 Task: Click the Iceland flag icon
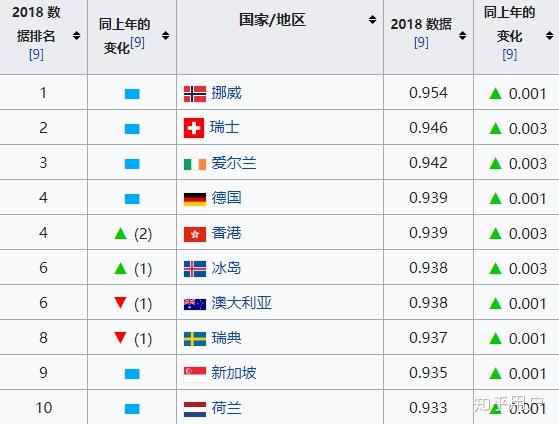[195, 269]
